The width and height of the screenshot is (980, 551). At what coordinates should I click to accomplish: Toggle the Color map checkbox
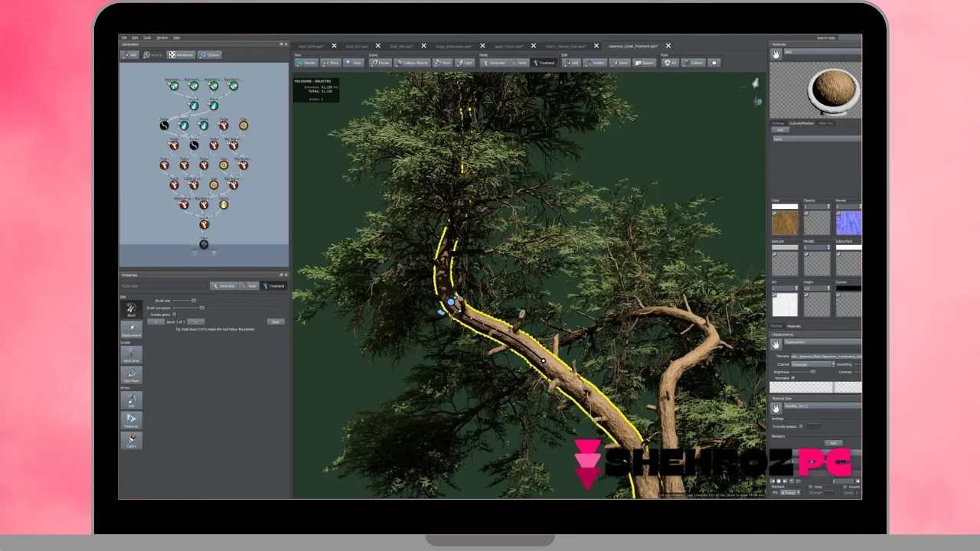[775, 213]
